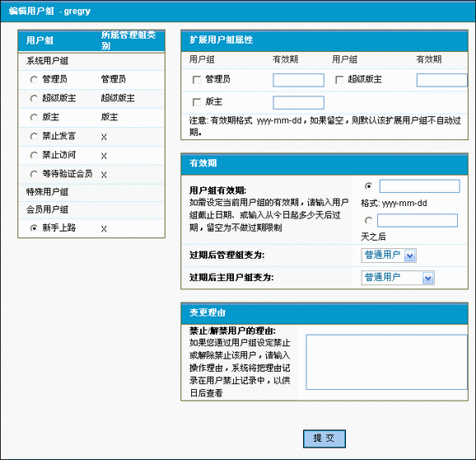Expand the 过期后主用户组变为 dropdown

(398, 278)
